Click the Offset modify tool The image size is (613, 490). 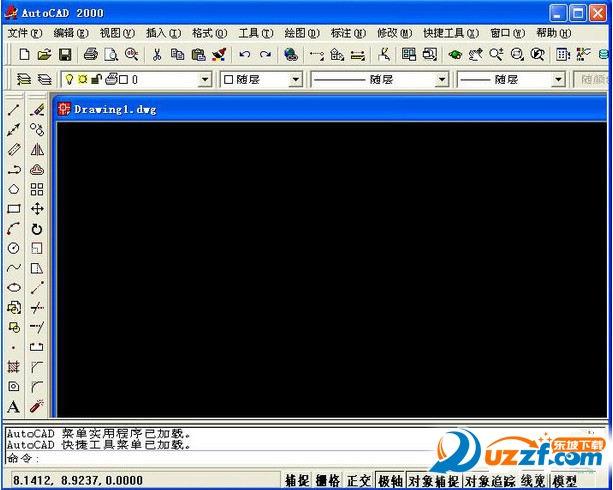[37, 170]
